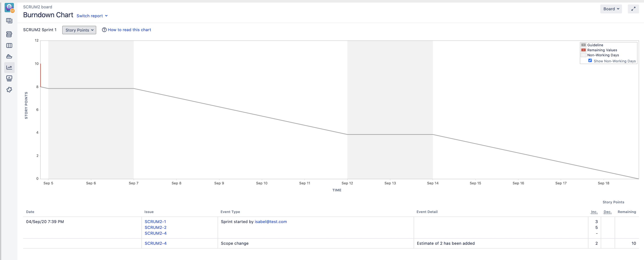Expand the Switch report dropdown
The image size is (644, 260).
click(x=92, y=16)
